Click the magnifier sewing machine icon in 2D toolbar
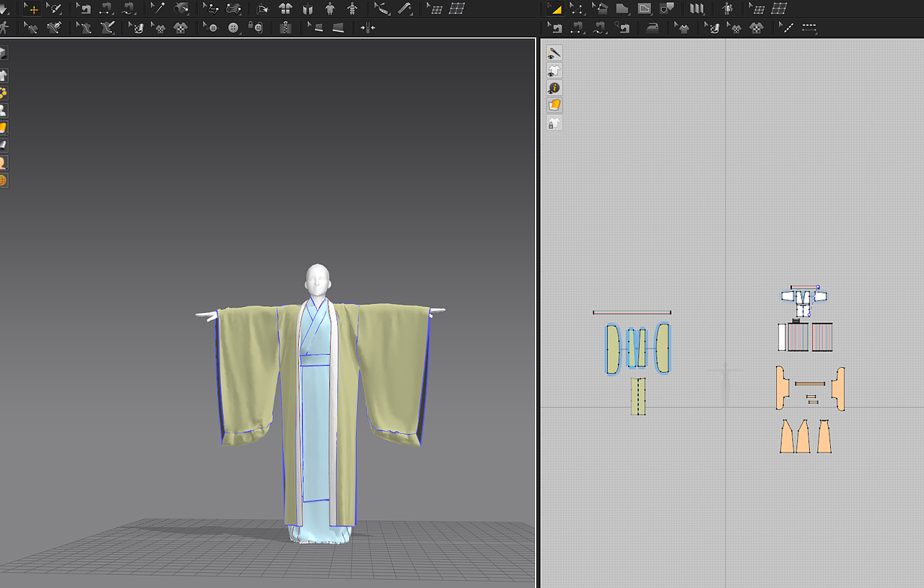 (622, 27)
